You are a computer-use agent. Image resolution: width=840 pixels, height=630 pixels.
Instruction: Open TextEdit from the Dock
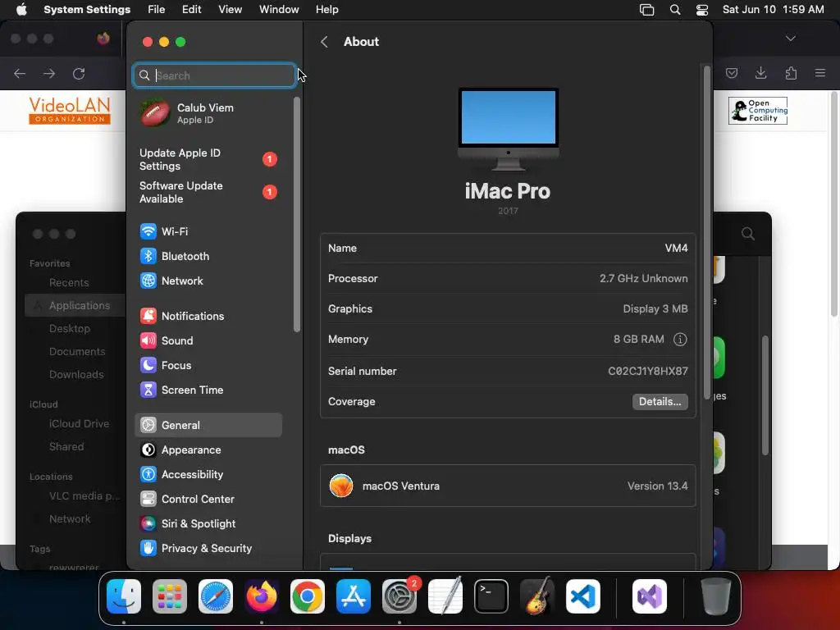(445, 596)
